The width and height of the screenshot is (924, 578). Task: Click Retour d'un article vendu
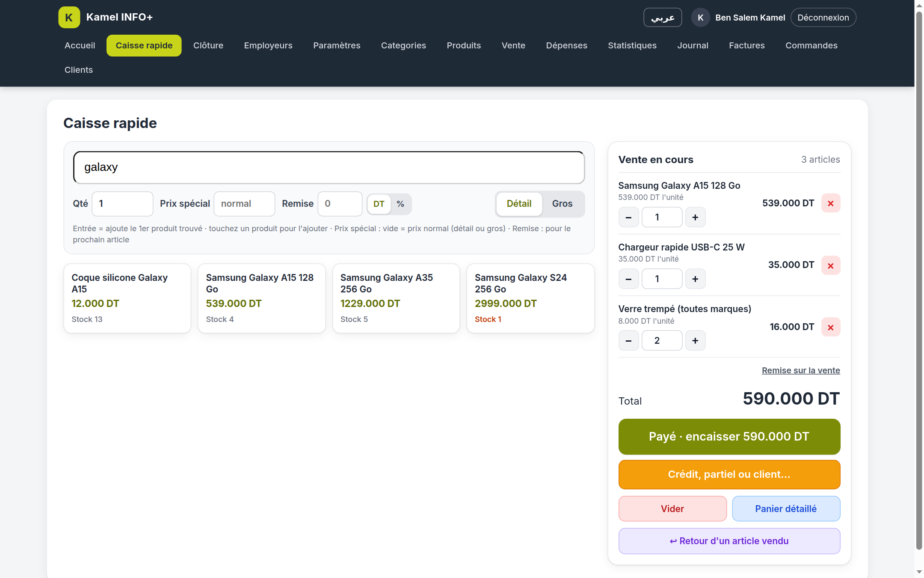point(729,541)
